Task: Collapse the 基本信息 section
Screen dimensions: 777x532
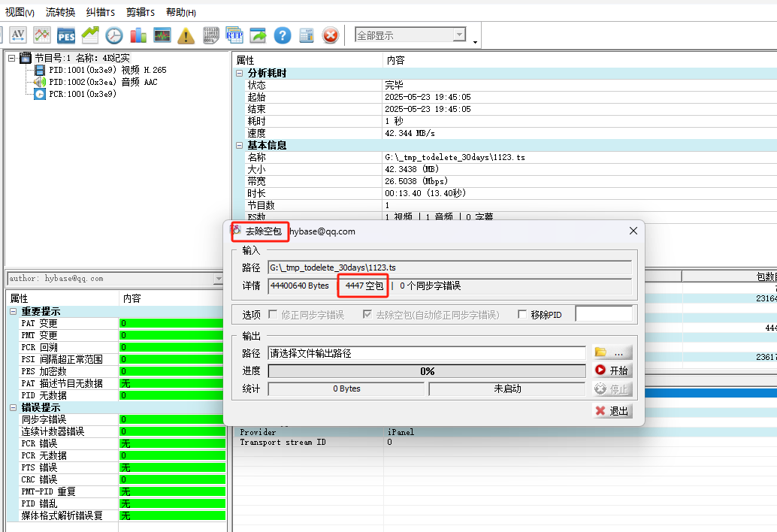Action: click(x=240, y=146)
